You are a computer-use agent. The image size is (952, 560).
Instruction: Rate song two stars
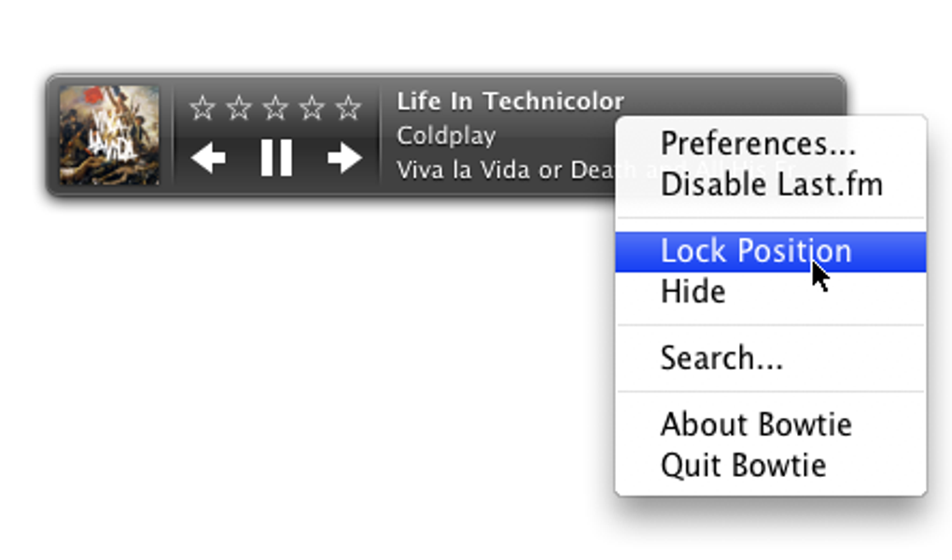[x=239, y=108]
